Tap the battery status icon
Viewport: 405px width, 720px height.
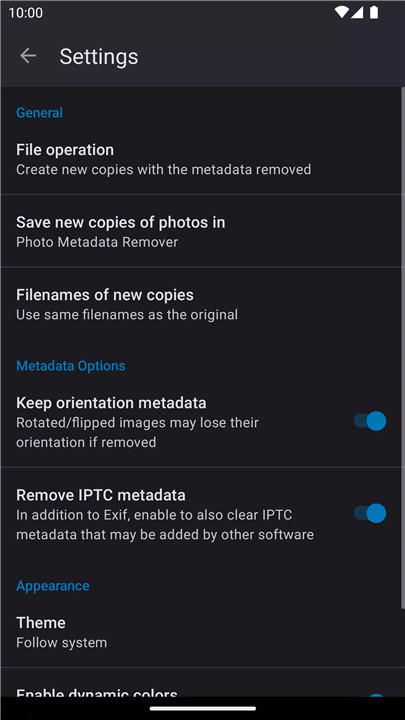pyautogui.click(x=374, y=12)
